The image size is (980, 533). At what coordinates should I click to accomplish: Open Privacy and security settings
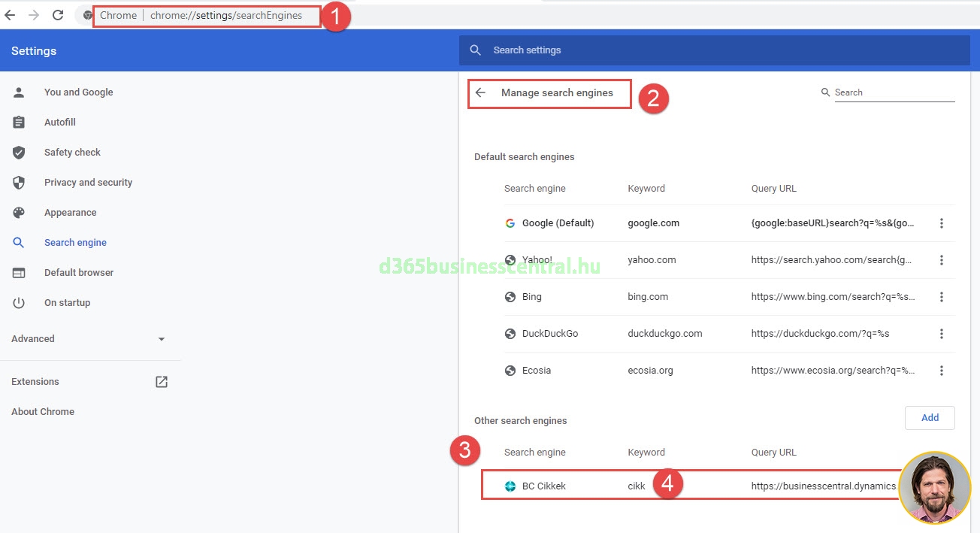(88, 183)
